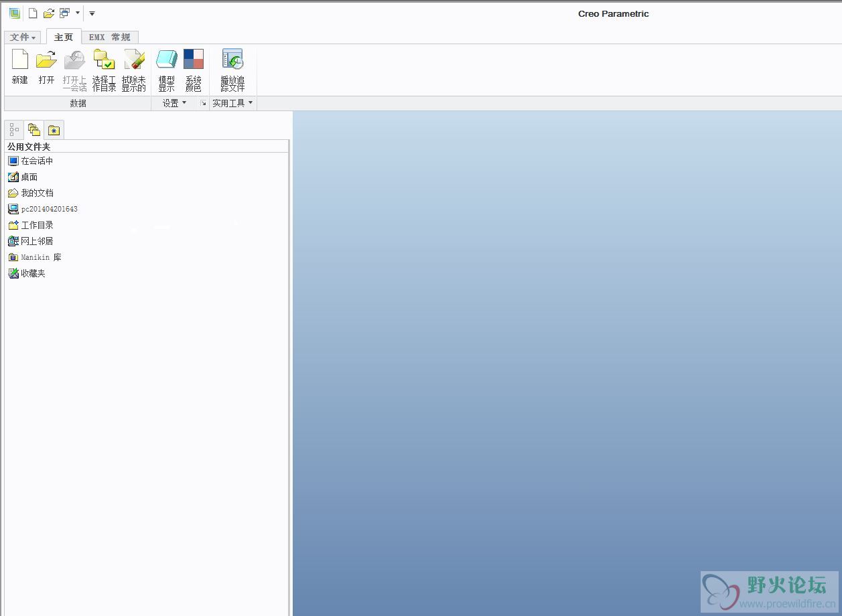Switch to the EMX 常规 ribbon tab

[x=110, y=37]
